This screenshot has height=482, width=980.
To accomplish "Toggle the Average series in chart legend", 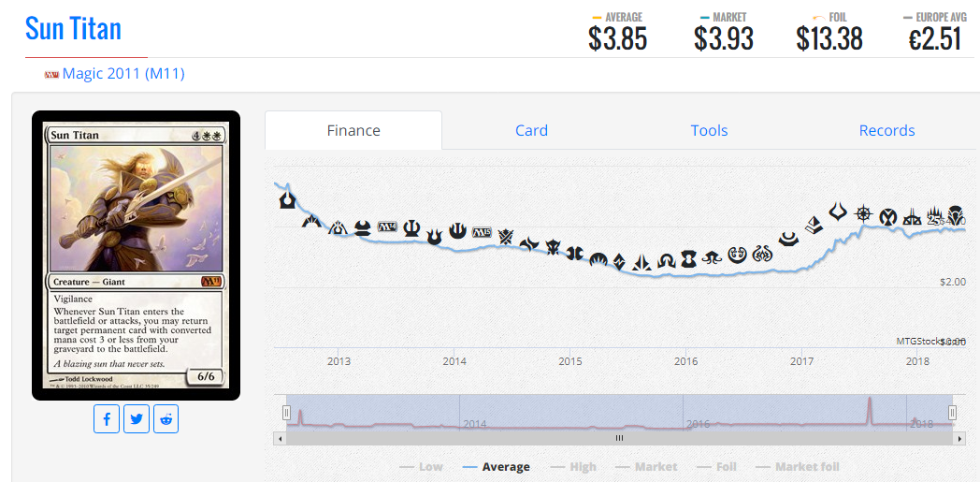I will 497,466.
